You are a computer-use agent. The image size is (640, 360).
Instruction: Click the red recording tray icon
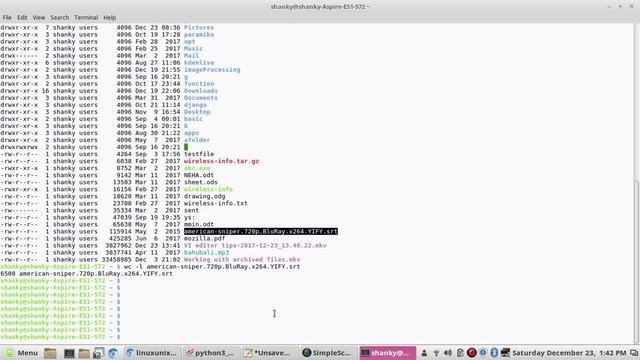click(471, 353)
